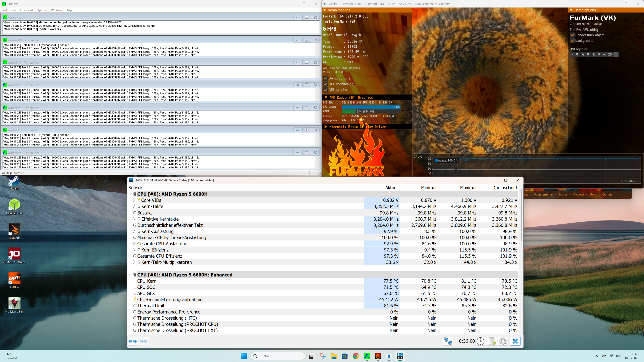644x362 pixels.
Task: Adjust OSI bgcolor A:128 alpha field
Action: pos(607,54)
